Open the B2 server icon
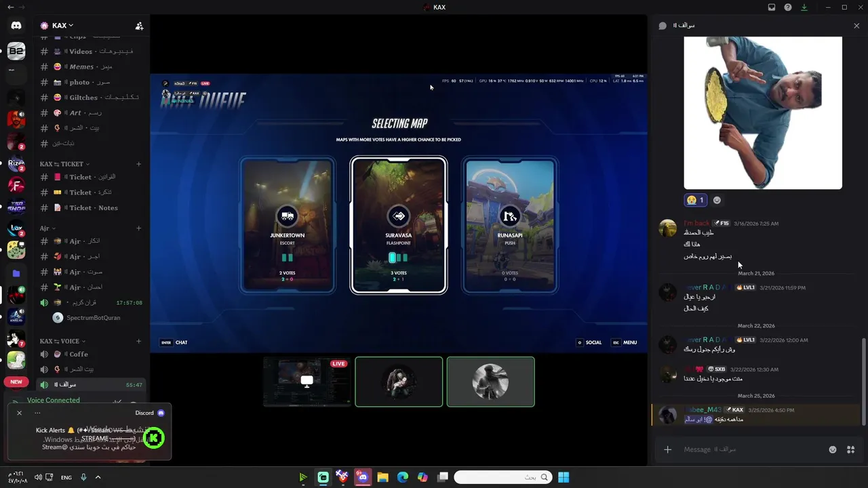Image resolution: width=868 pixels, height=488 pixels. pyautogui.click(x=16, y=50)
